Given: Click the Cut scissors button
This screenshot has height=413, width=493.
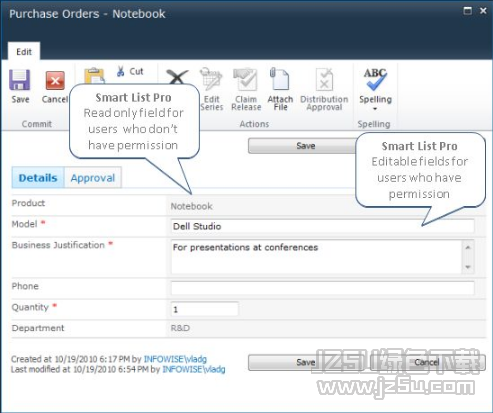Looking at the screenshot, I should click(130, 71).
